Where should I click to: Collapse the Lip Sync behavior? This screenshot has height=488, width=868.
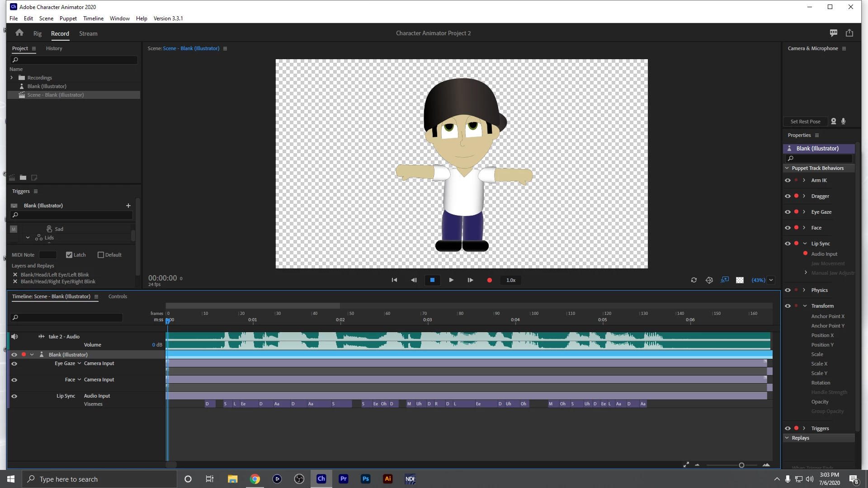point(805,244)
